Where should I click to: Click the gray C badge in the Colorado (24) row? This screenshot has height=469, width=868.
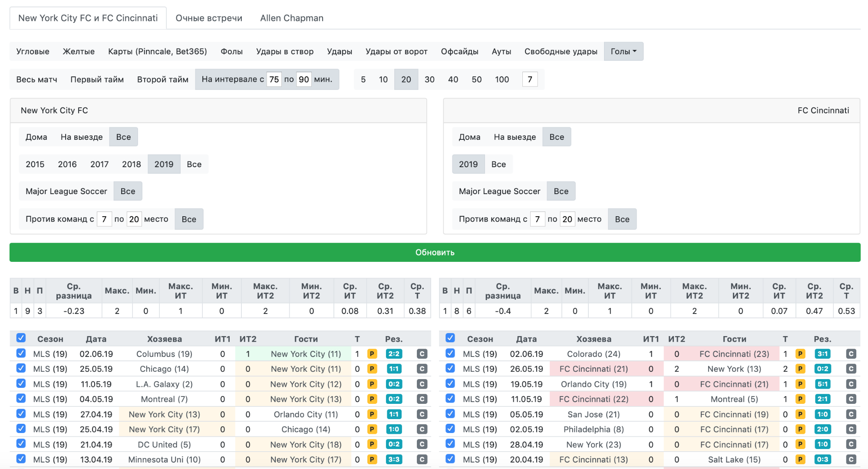[x=851, y=354]
